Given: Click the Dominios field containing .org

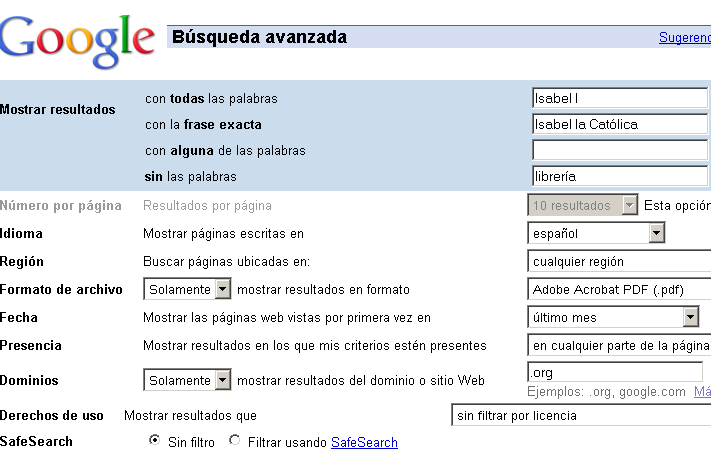Looking at the screenshot, I should tap(615, 372).
